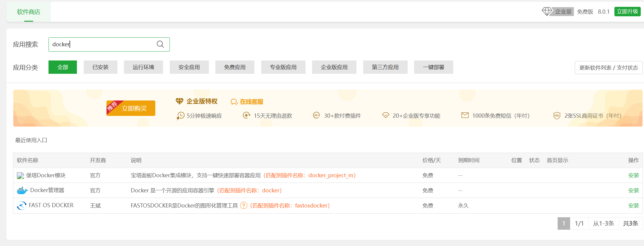644x246 pixels.
Task: Filter by 运行环境 category
Action: tap(143, 67)
